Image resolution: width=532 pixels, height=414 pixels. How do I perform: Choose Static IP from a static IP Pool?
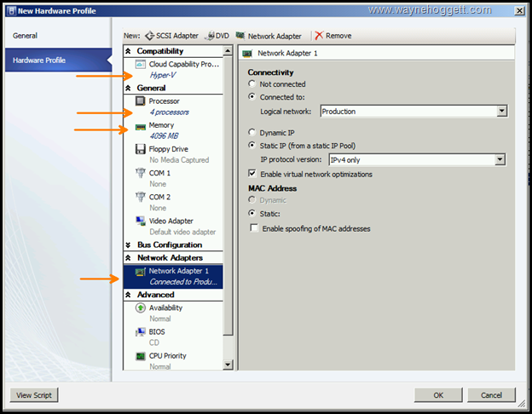[252, 146]
